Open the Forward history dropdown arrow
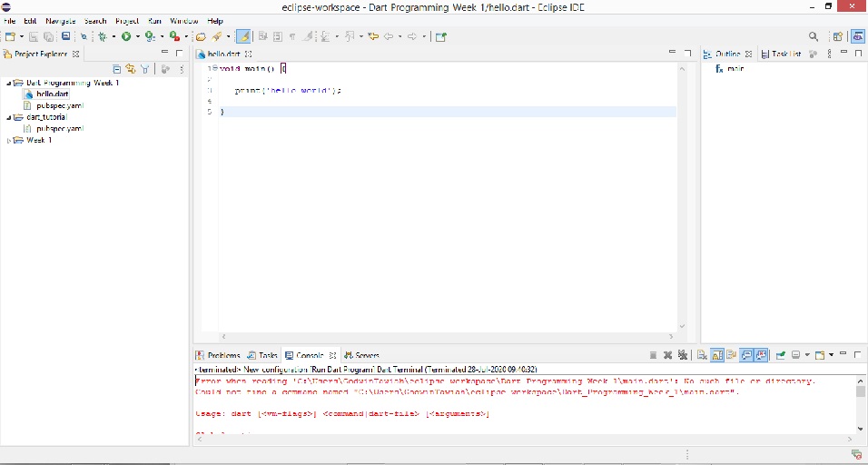This screenshot has height=465, width=868. (424, 36)
